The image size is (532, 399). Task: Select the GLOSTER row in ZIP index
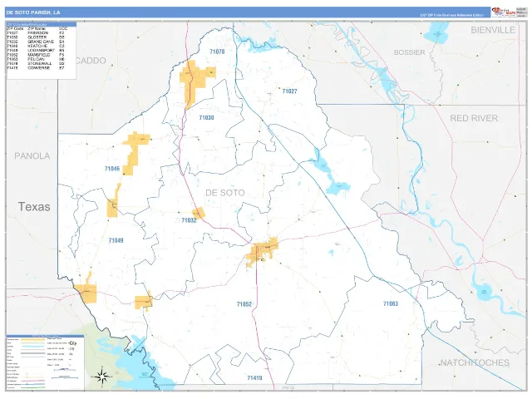(x=37, y=37)
